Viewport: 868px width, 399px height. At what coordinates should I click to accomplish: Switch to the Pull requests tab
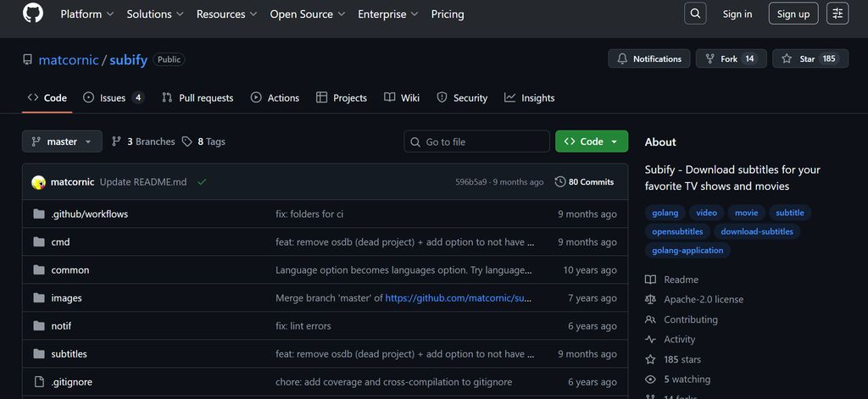pos(198,98)
